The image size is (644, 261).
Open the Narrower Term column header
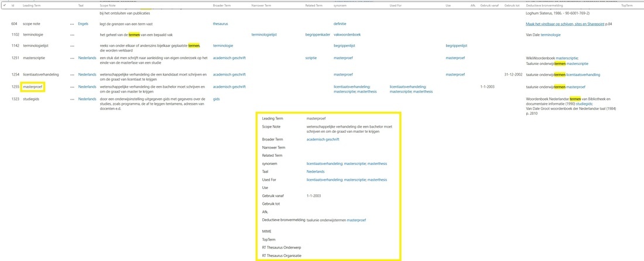click(261, 5)
